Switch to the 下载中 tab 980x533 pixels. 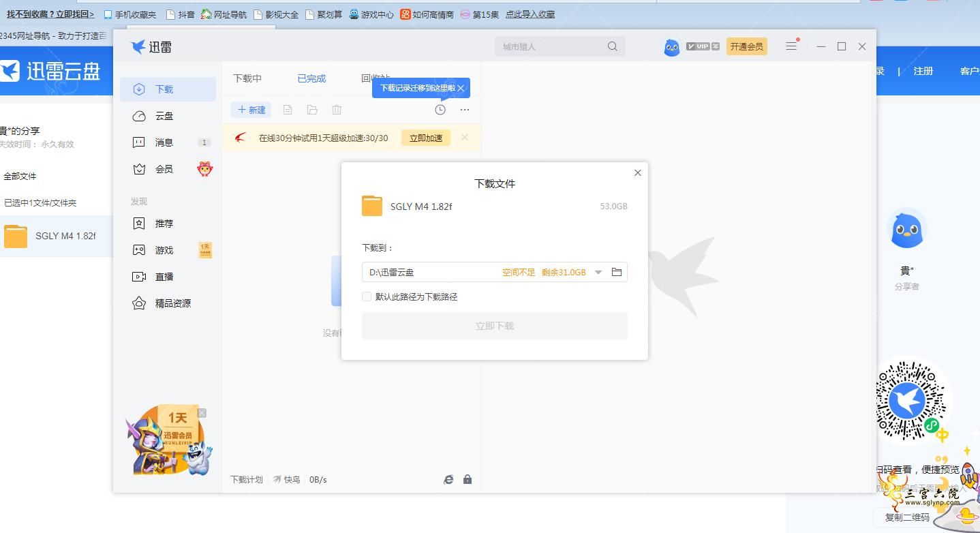247,78
